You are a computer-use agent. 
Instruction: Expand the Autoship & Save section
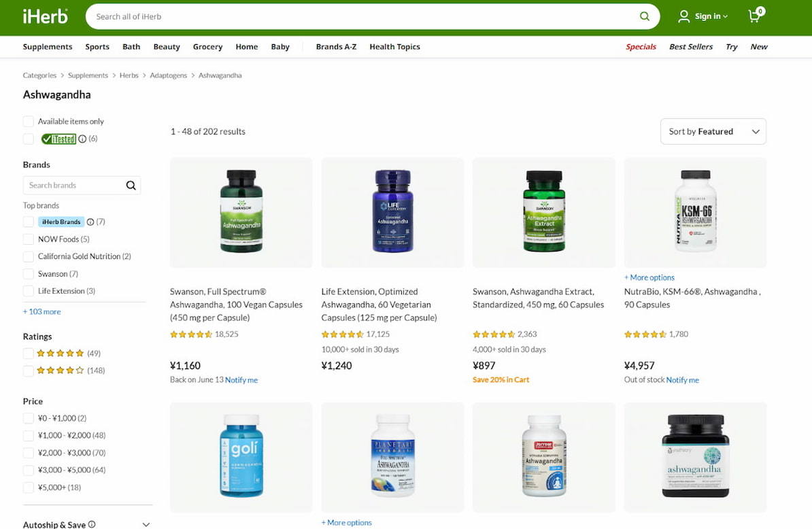pos(146,524)
